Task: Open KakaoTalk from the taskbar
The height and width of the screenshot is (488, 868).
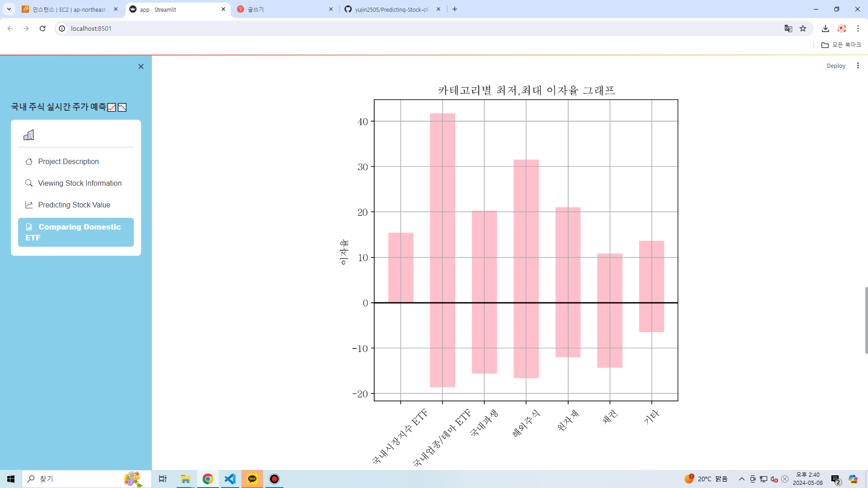Action: pos(252,479)
